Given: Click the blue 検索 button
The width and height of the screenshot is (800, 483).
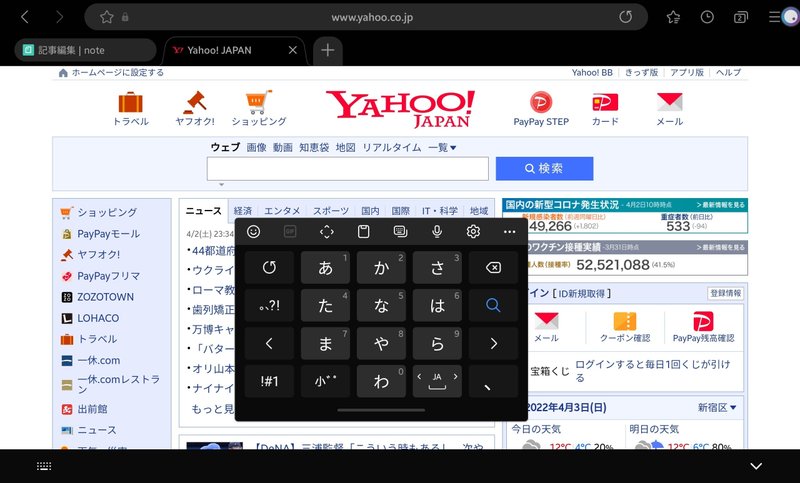Looking at the screenshot, I should click(544, 168).
